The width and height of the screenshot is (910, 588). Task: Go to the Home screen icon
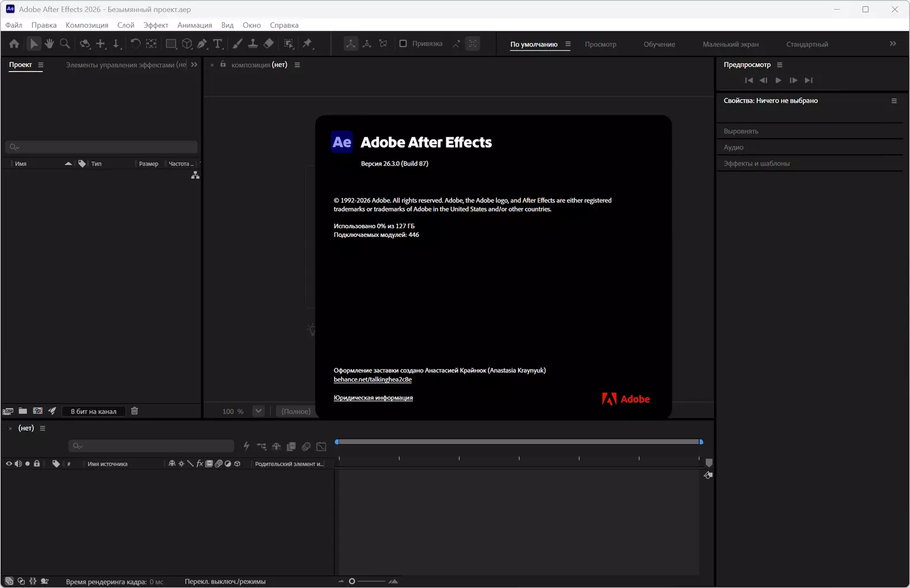pyautogui.click(x=14, y=44)
